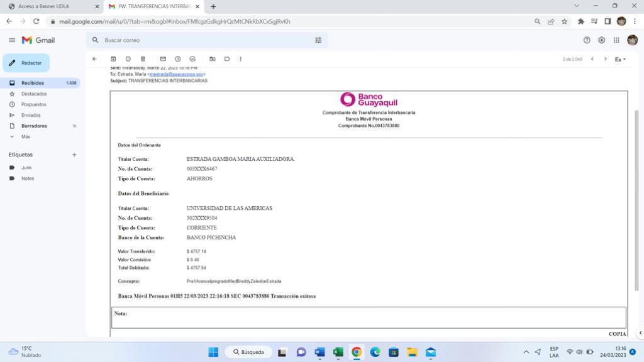Snooze this email with clock icon
The height and width of the screenshot is (362, 644).
click(178, 59)
